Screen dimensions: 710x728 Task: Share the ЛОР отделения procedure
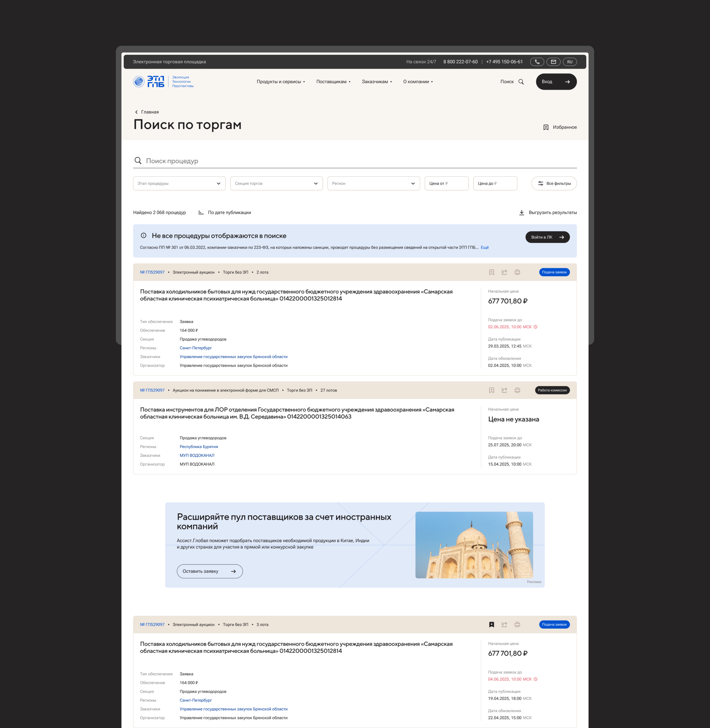tap(504, 390)
